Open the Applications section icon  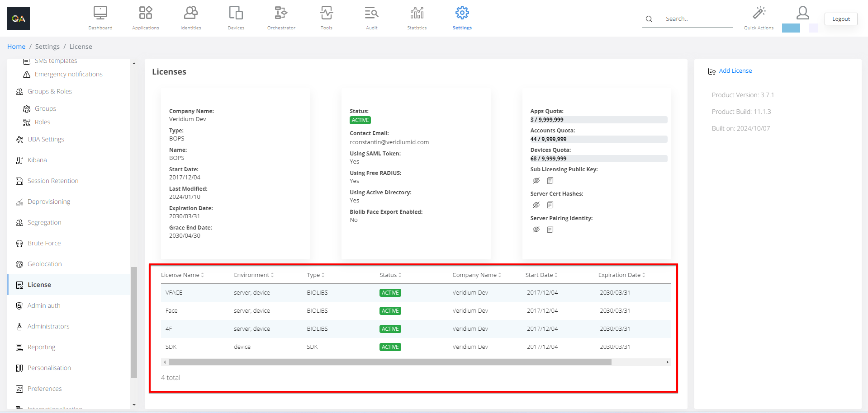(145, 13)
